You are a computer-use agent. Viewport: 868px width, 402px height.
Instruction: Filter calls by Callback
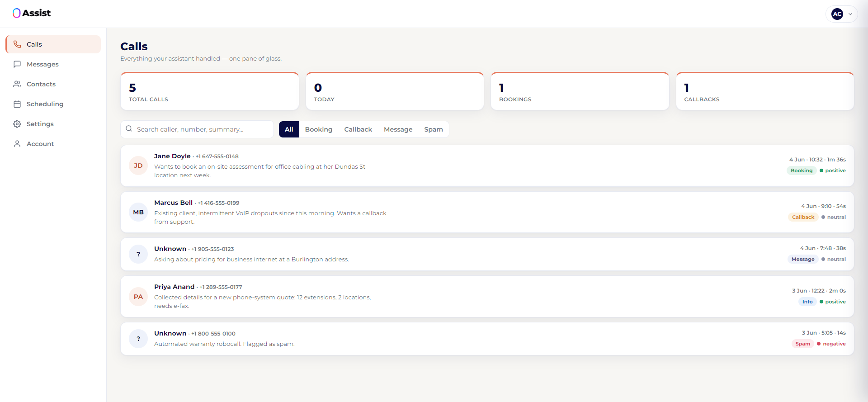pyautogui.click(x=358, y=129)
